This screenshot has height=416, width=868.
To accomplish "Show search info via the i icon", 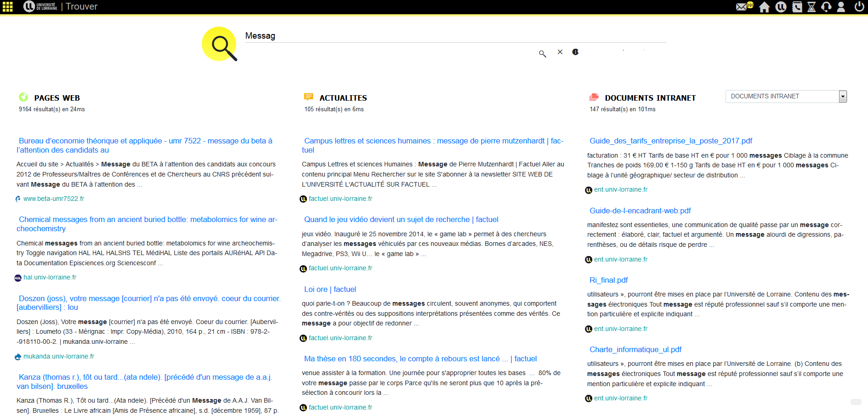I will tap(575, 52).
